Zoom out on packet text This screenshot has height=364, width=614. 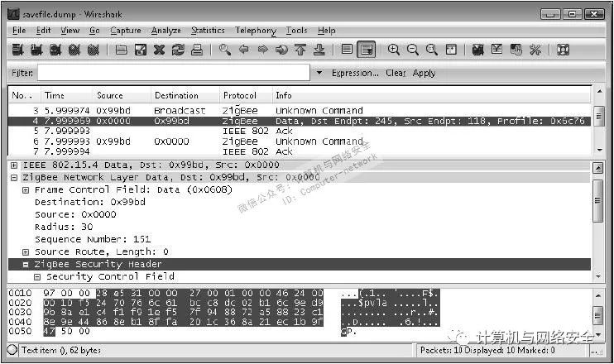click(x=412, y=50)
